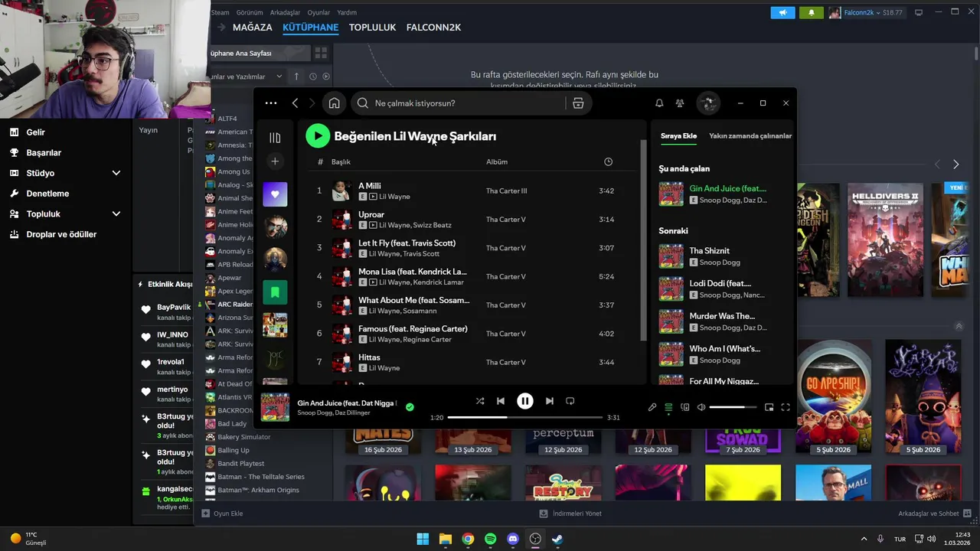The width and height of the screenshot is (980, 551).
Task: Click Oyun Ekle in Steam
Action: [222, 514]
